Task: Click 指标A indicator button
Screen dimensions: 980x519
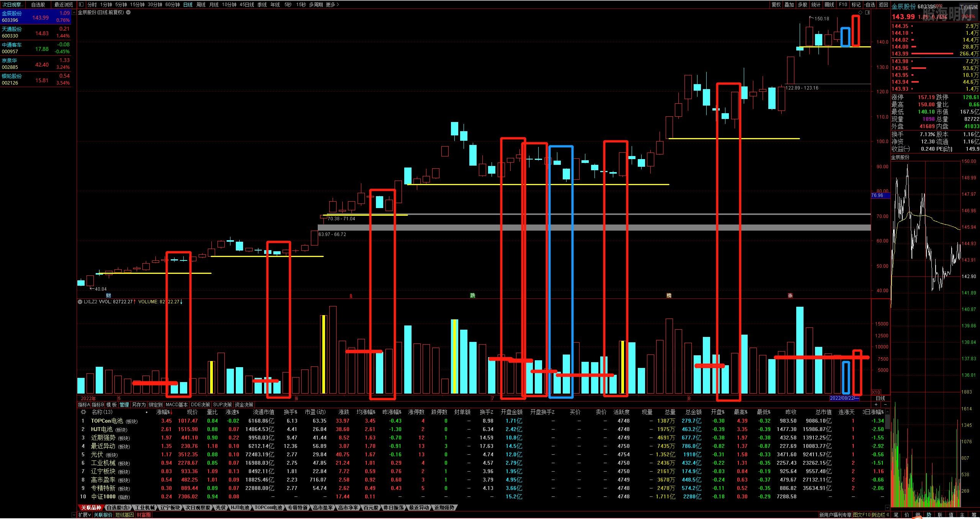Action: click(84, 405)
